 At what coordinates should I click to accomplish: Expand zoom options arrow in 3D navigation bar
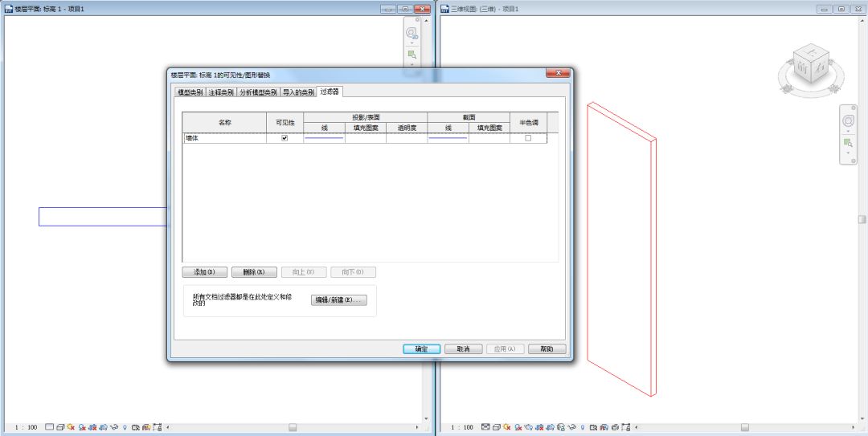pyautogui.click(x=848, y=153)
